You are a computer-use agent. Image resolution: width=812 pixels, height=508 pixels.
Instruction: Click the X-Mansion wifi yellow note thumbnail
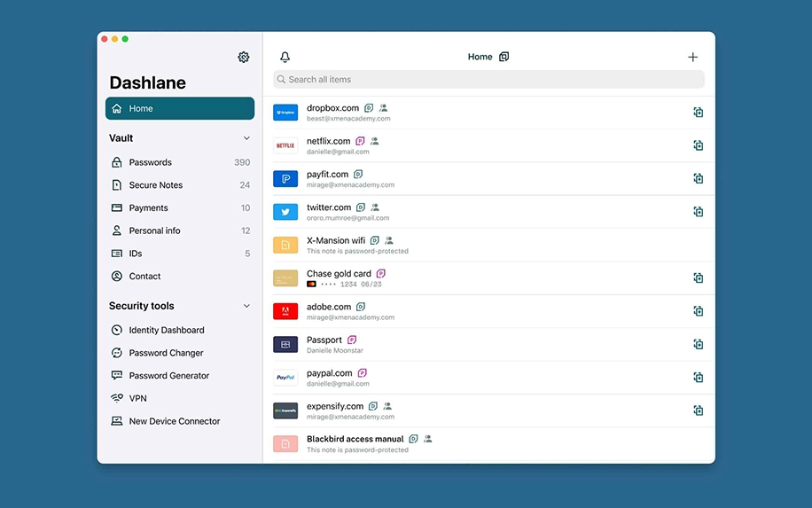(x=285, y=245)
